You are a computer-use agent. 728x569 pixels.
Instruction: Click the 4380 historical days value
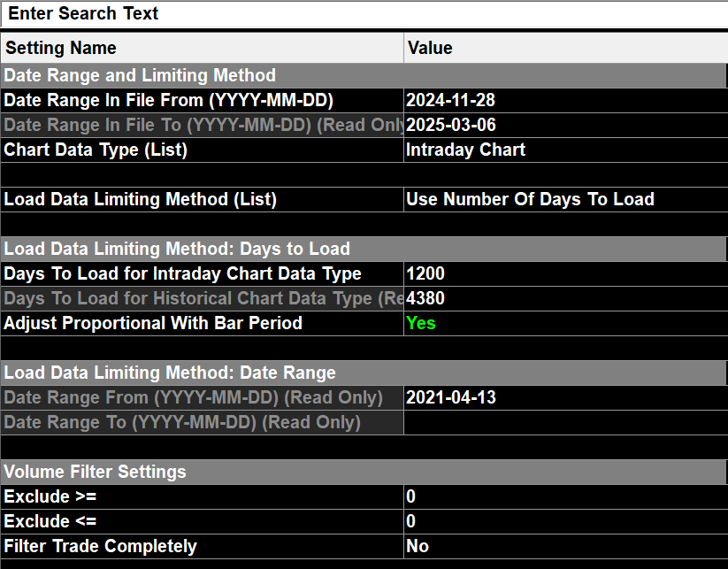(x=566, y=299)
